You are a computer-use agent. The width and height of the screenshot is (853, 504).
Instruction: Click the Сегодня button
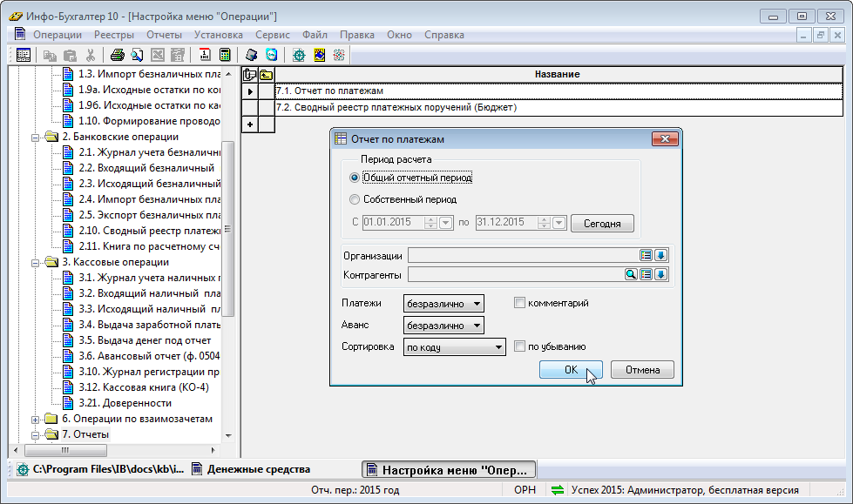[x=602, y=224]
